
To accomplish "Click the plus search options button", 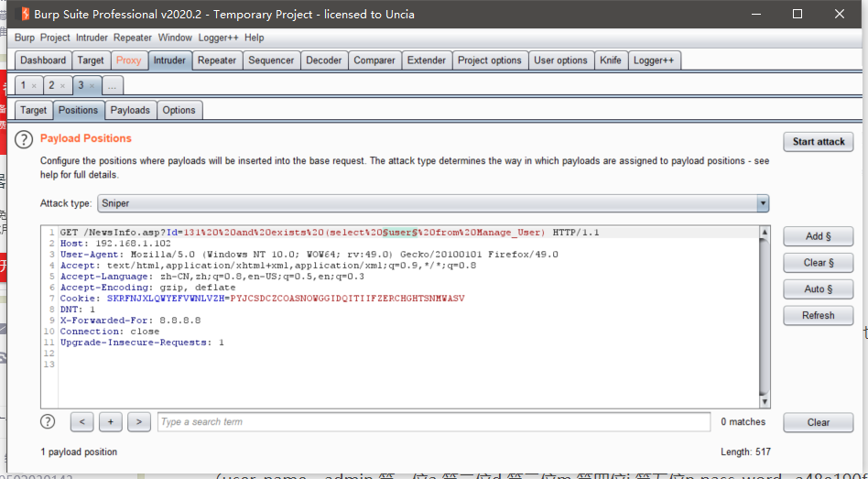I will pos(111,422).
